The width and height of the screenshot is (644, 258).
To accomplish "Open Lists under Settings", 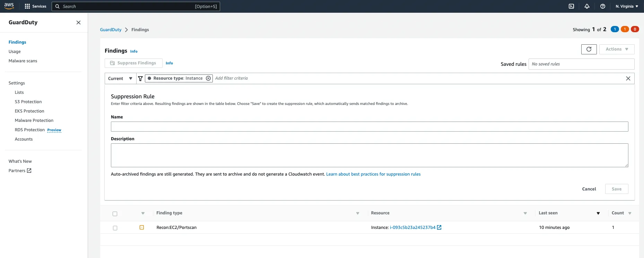I will pos(19,92).
